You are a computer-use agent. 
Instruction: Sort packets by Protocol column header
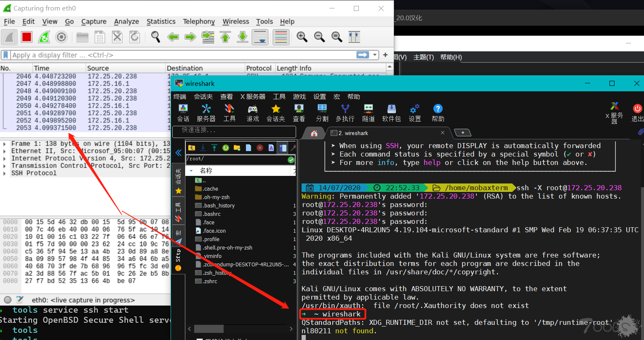coord(260,68)
